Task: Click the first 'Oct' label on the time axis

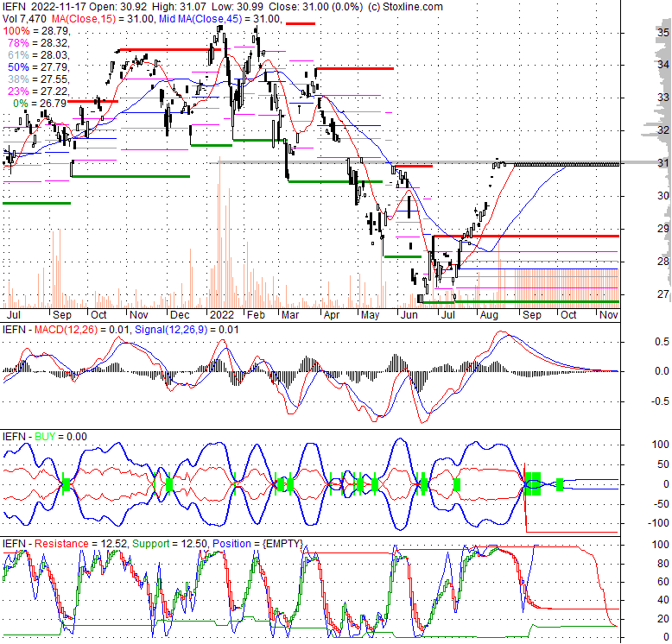Action: (x=98, y=315)
